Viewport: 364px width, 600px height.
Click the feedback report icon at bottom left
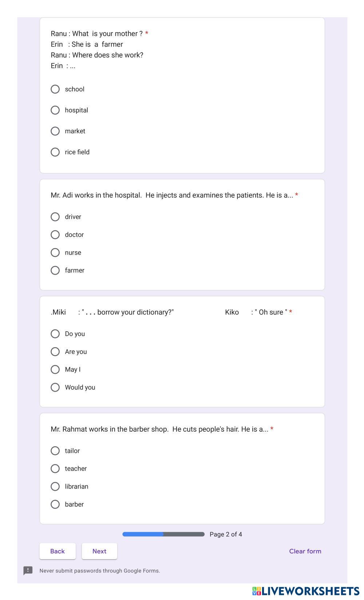tap(28, 570)
